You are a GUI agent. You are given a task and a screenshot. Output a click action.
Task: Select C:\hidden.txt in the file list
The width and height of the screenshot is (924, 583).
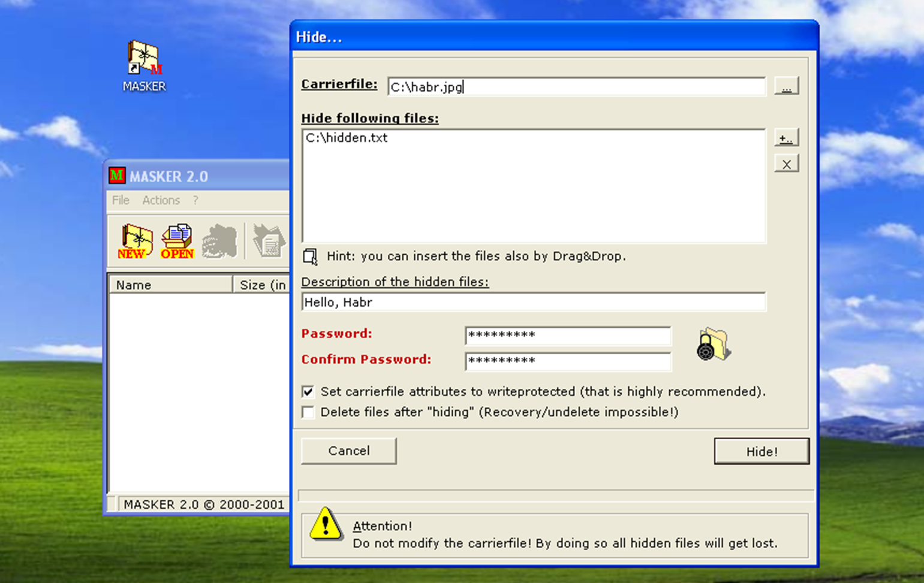pos(347,138)
